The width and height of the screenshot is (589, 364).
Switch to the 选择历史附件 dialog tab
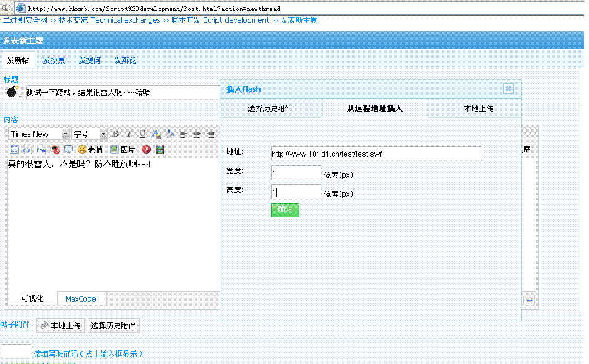tap(270, 109)
